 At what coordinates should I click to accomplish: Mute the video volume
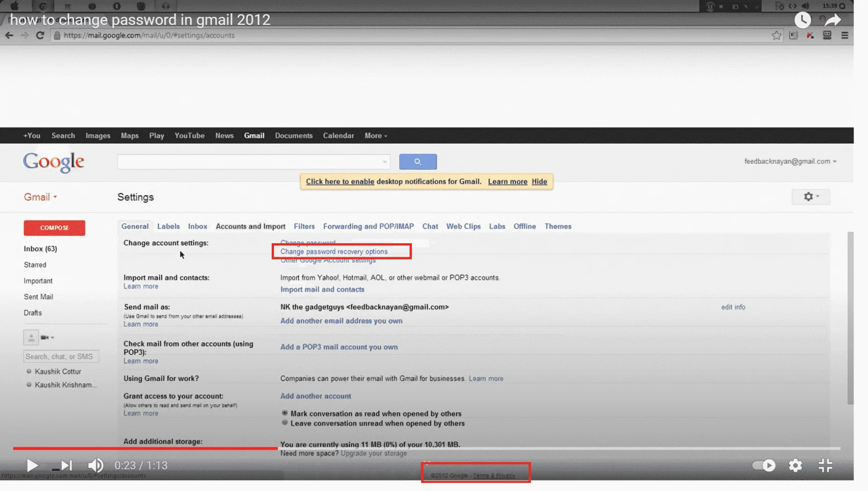[95, 465]
